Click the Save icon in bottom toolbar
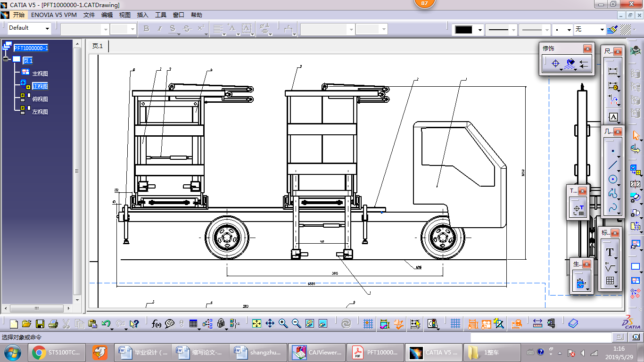The height and width of the screenshot is (362, 644). click(40, 324)
